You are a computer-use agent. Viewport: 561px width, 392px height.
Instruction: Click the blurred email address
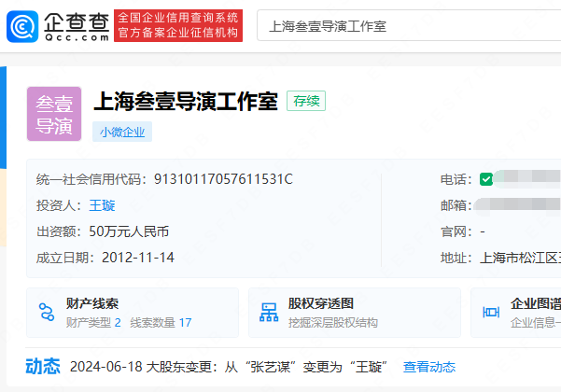tap(517, 205)
